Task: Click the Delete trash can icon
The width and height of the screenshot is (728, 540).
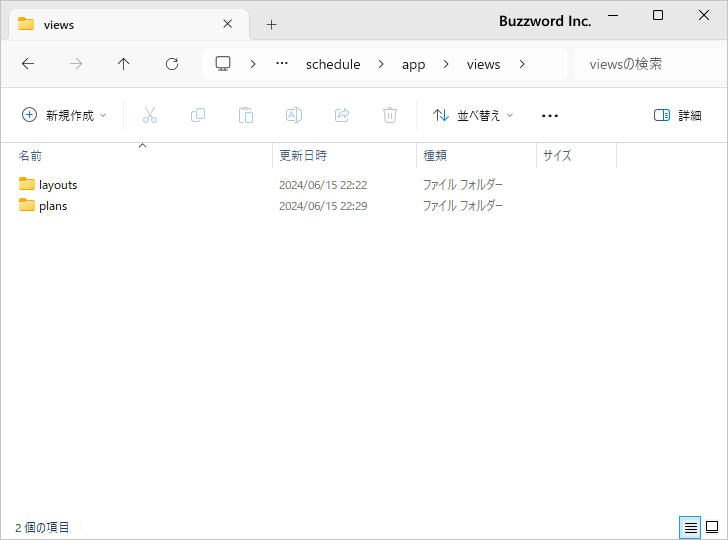Action: click(390, 115)
